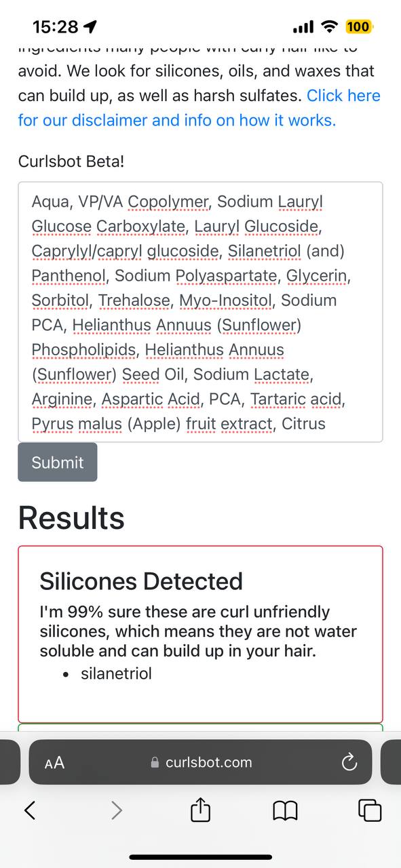This screenshot has width=401, height=868.
Task: Open the bookmarks book icon
Action: 285,810
